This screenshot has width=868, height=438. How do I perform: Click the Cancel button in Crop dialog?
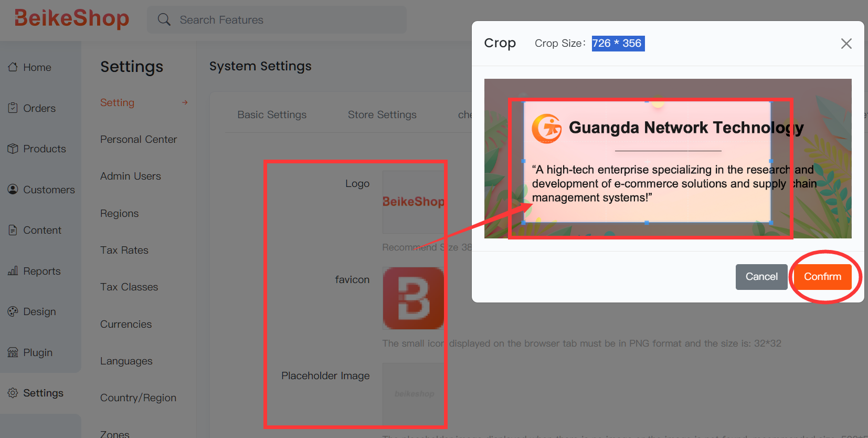coord(761,277)
